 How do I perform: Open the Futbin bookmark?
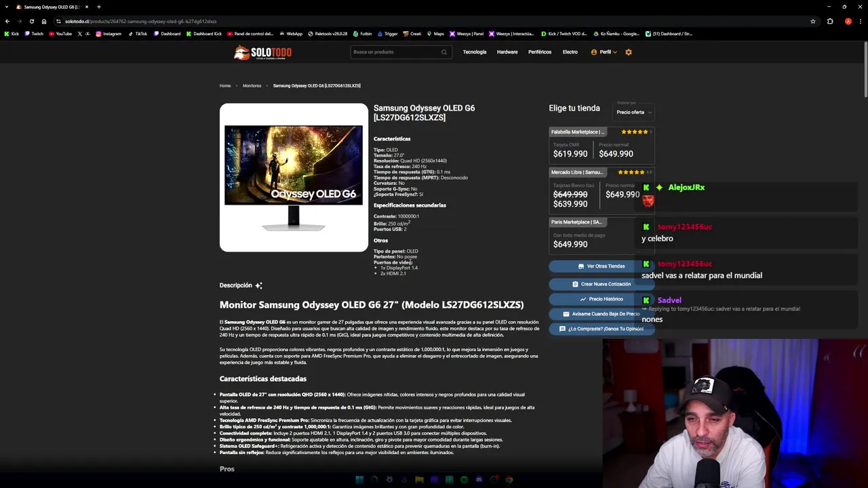(362, 34)
